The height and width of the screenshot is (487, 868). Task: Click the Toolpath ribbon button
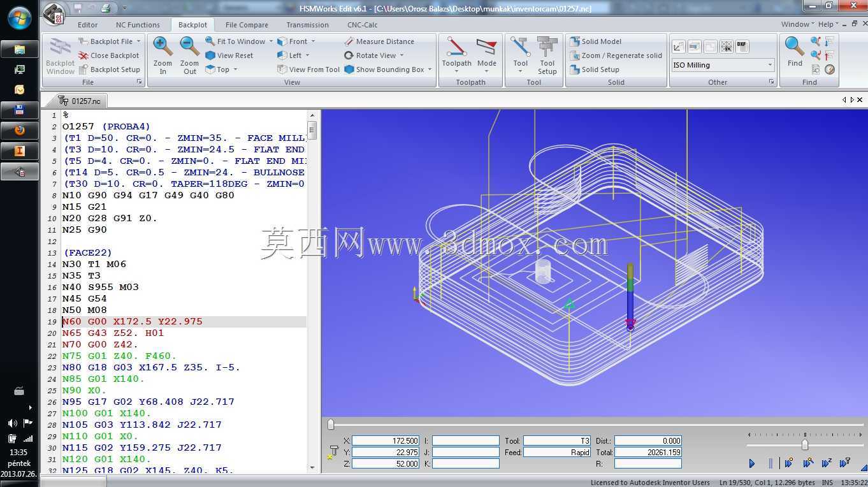(x=456, y=55)
